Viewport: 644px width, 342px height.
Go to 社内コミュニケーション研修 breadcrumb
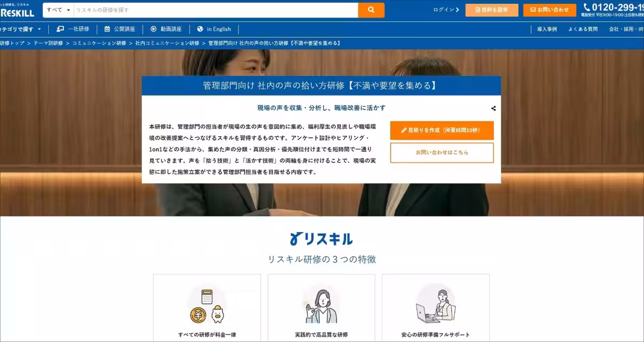tap(167, 43)
